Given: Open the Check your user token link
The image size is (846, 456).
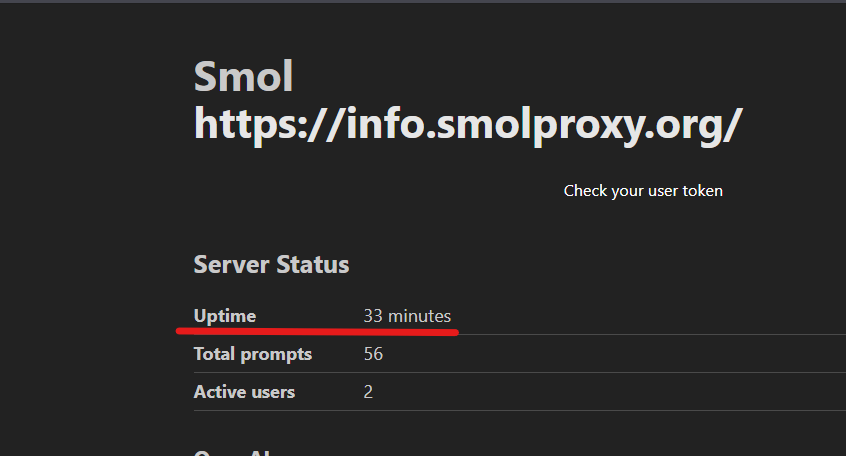Looking at the screenshot, I should pyautogui.click(x=643, y=191).
